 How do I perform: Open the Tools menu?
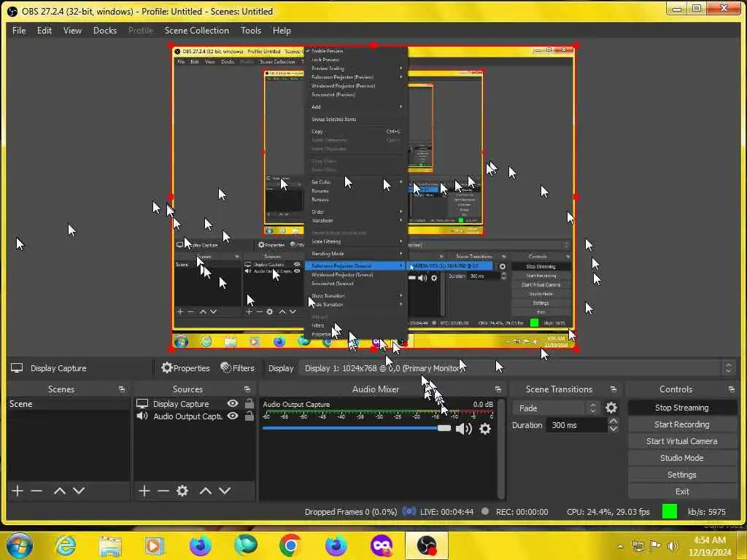pos(251,31)
